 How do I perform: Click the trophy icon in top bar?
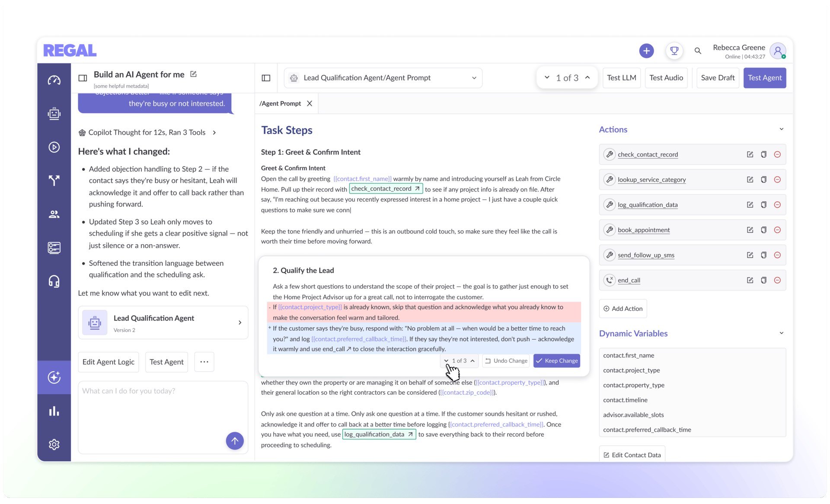pos(674,51)
